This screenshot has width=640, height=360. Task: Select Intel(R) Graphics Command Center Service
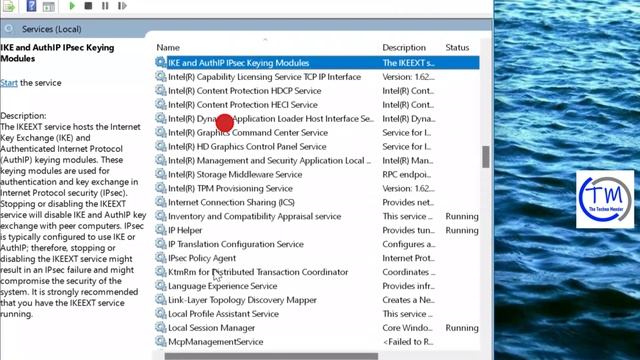pos(248,133)
